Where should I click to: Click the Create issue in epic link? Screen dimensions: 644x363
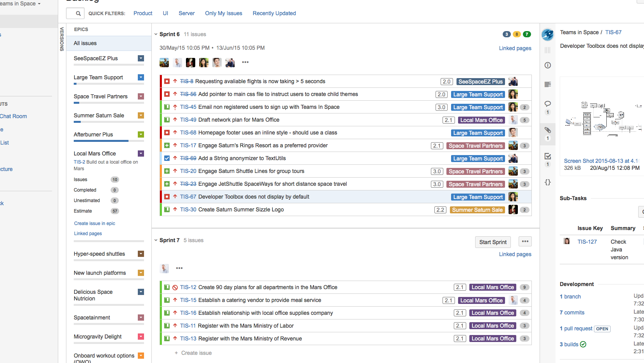point(95,223)
